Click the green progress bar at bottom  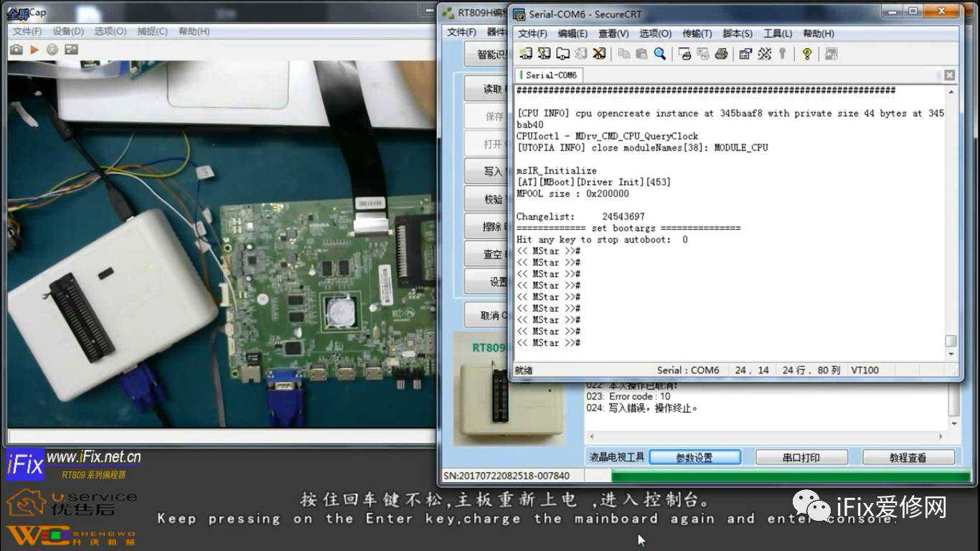click(x=782, y=475)
